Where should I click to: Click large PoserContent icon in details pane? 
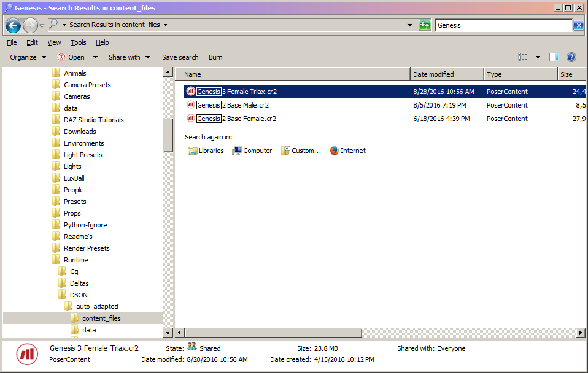point(27,354)
